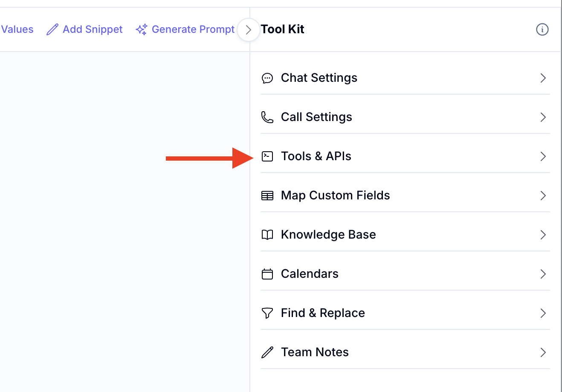Expand Call Settings with its chevron

coord(543,117)
